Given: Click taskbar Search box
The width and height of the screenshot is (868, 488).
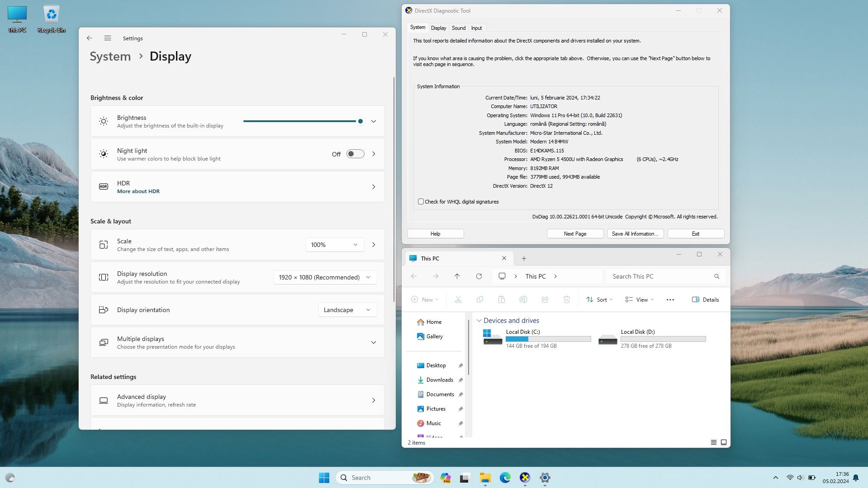Looking at the screenshot, I should coord(384,478).
